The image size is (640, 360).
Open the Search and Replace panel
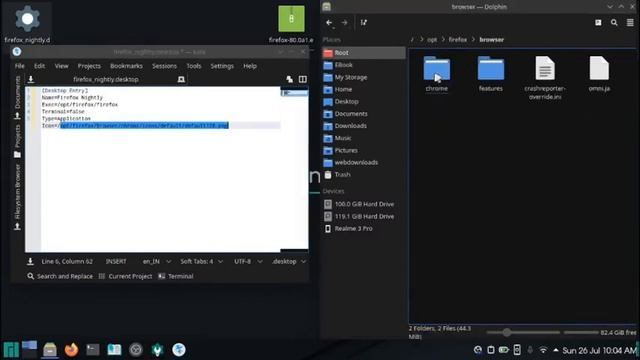tap(60, 276)
